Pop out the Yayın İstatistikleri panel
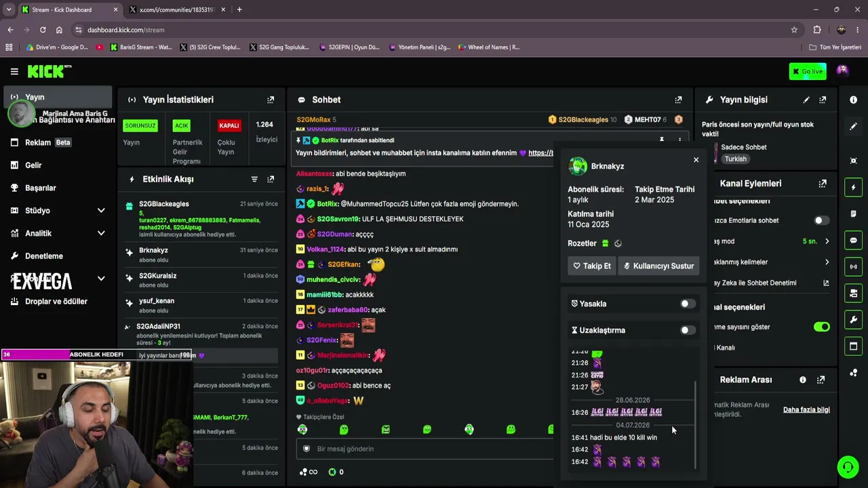 (271, 100)
